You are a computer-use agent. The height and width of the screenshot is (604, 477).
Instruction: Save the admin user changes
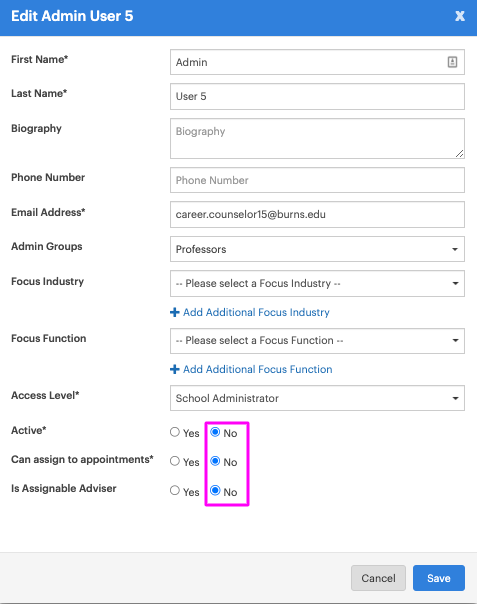[x=439, y=578]
